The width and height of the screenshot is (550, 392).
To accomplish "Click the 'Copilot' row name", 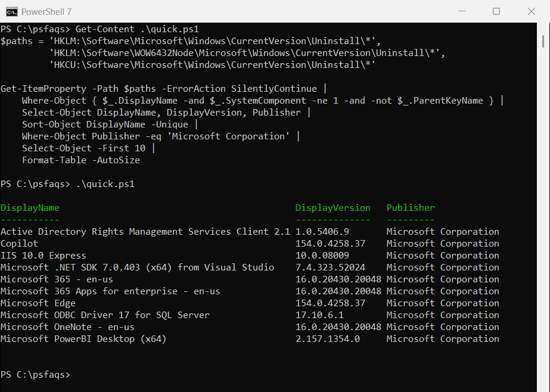I will pyautogui.click(x=19, y=243).
